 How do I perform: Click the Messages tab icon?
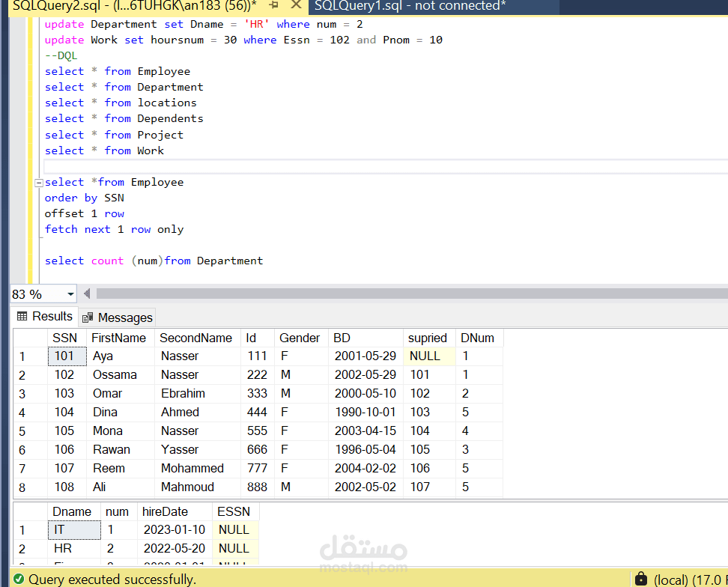(88, 318)
